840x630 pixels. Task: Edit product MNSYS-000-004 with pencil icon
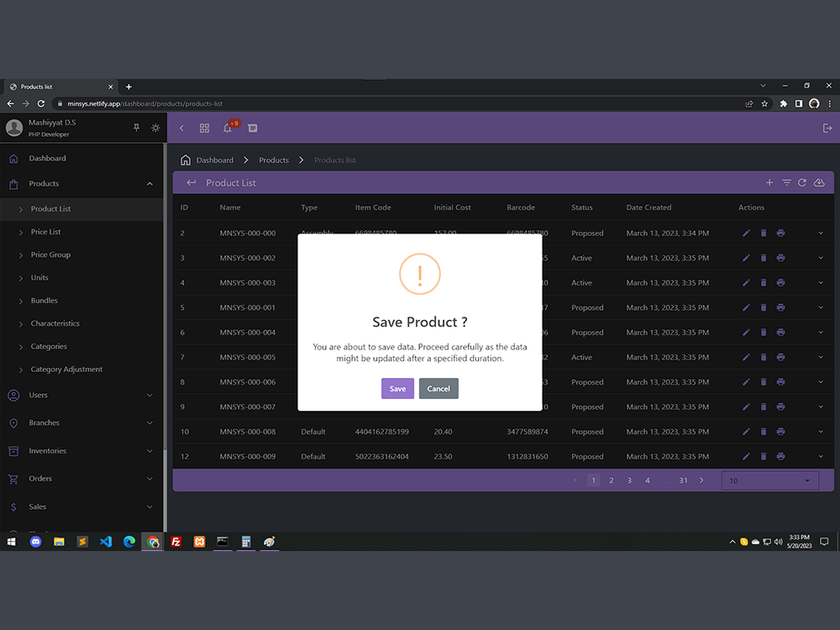(x=746, y=332)
